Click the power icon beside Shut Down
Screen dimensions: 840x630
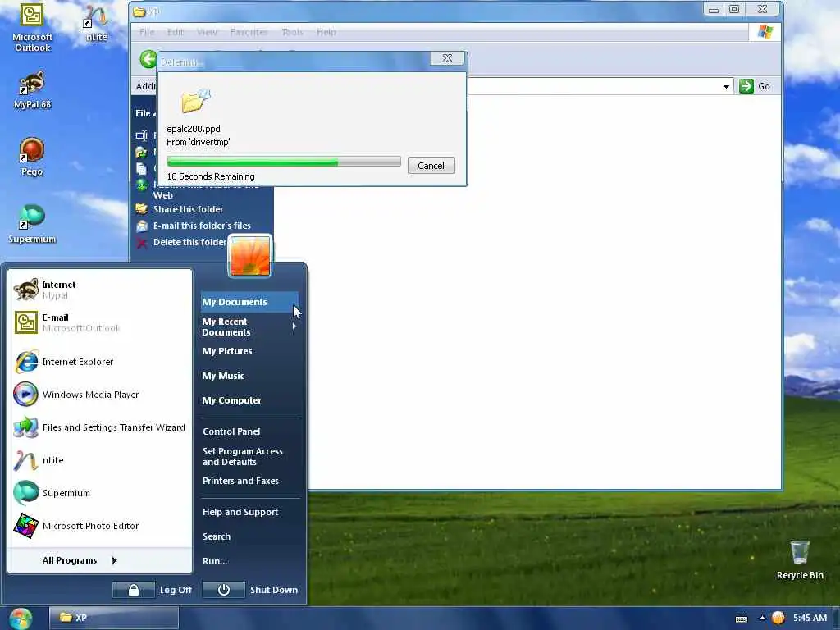224,590
